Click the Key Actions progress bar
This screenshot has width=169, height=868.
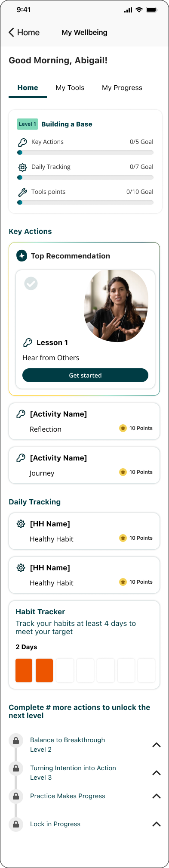coord(85,152)
